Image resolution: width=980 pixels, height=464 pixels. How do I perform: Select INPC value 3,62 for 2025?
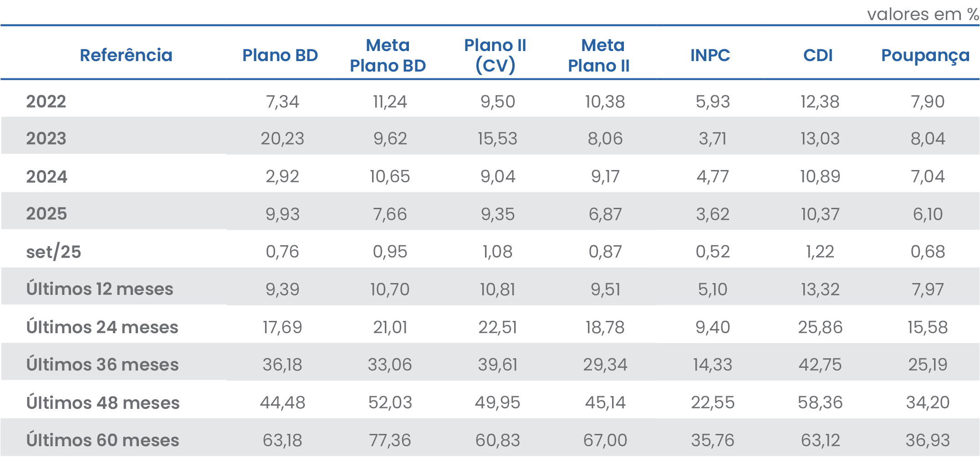point(713,214)
